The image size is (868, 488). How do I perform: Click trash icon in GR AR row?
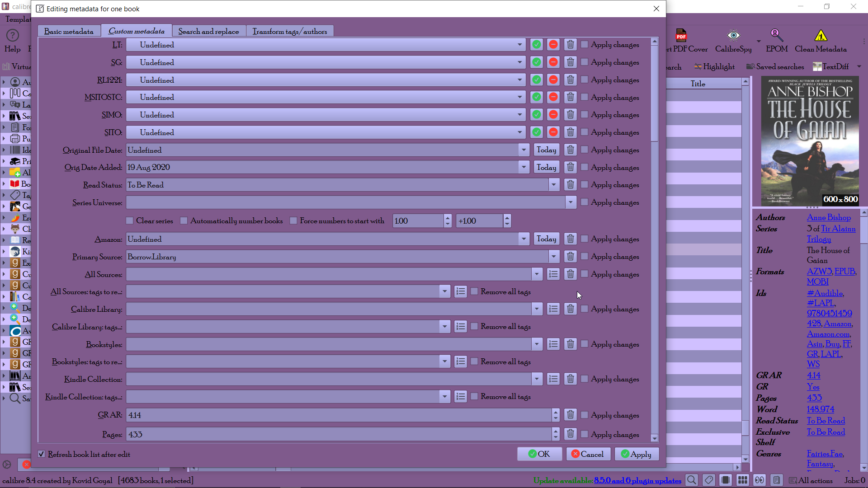(x=570, y=415)
